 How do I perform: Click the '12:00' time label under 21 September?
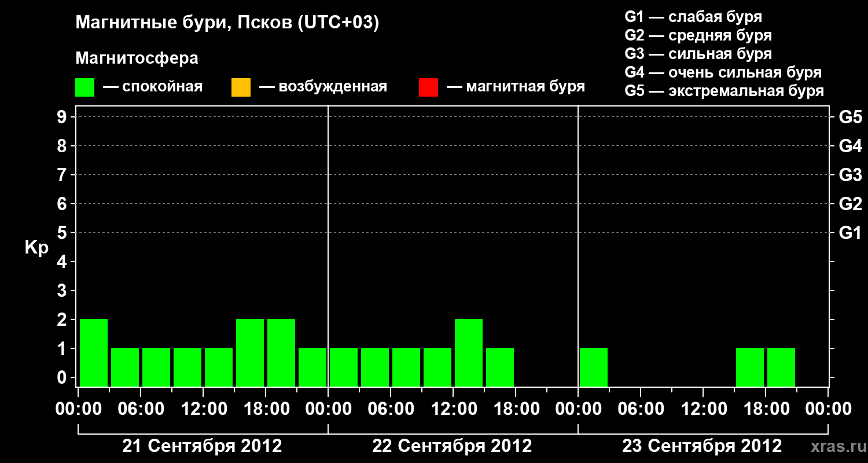tap(203, 409)
